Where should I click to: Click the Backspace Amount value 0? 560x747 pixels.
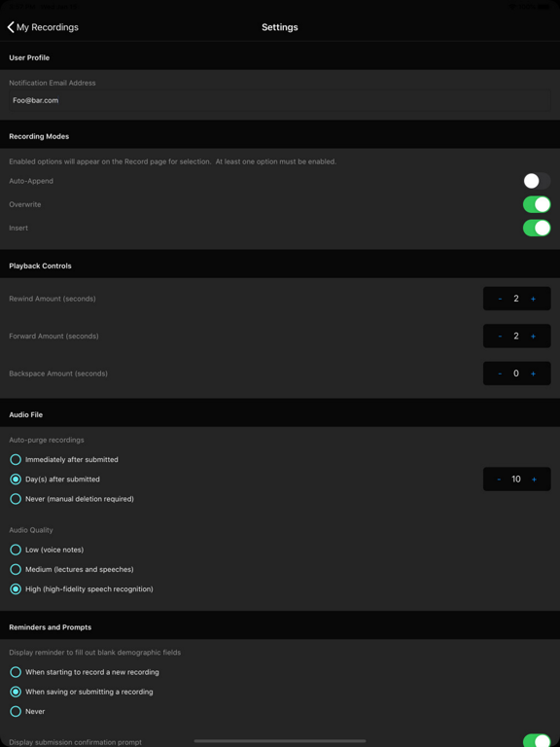tap(516, 373)
